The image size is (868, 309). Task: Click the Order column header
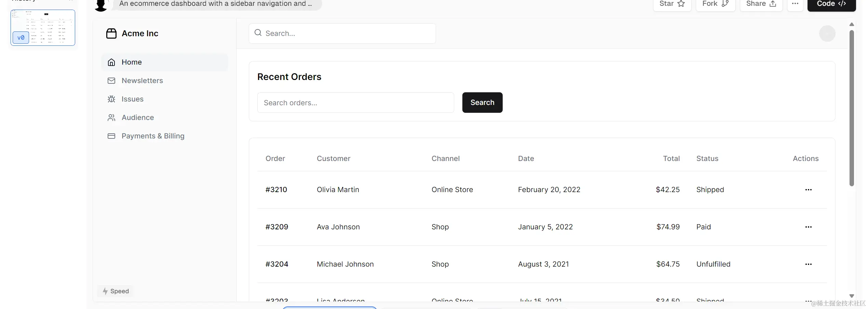[275, 159]
